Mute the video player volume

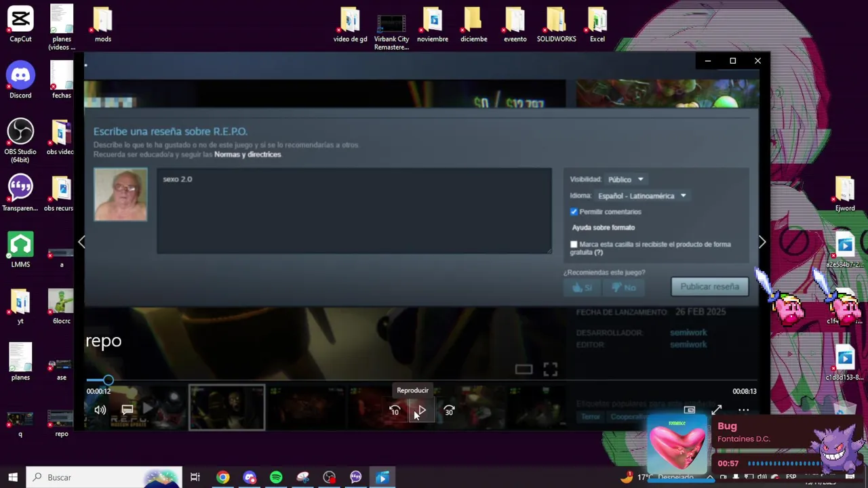coord(100,410)
